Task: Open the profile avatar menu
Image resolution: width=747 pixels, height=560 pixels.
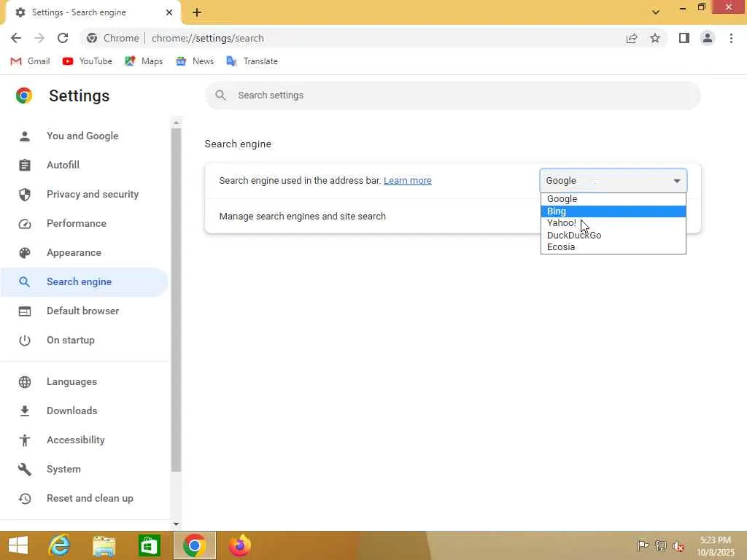Action: click(x=708, y=38)
